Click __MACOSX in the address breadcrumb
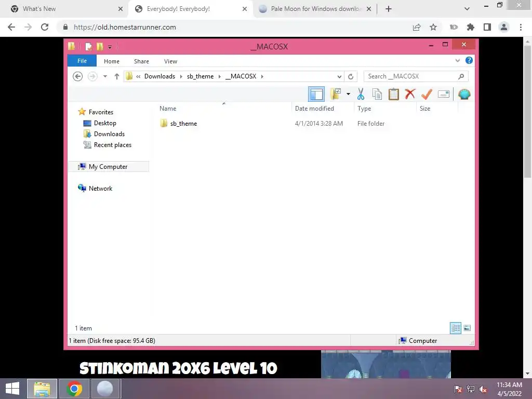 (x=241, y=76)
